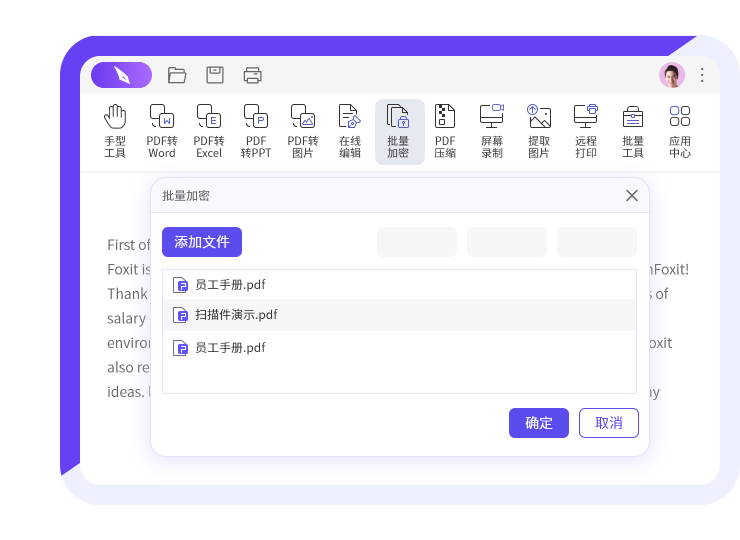The width and height of the screenshot is (740, 540).
Task: Open the 应用中心 app center
Action: (x=680, y=131)
